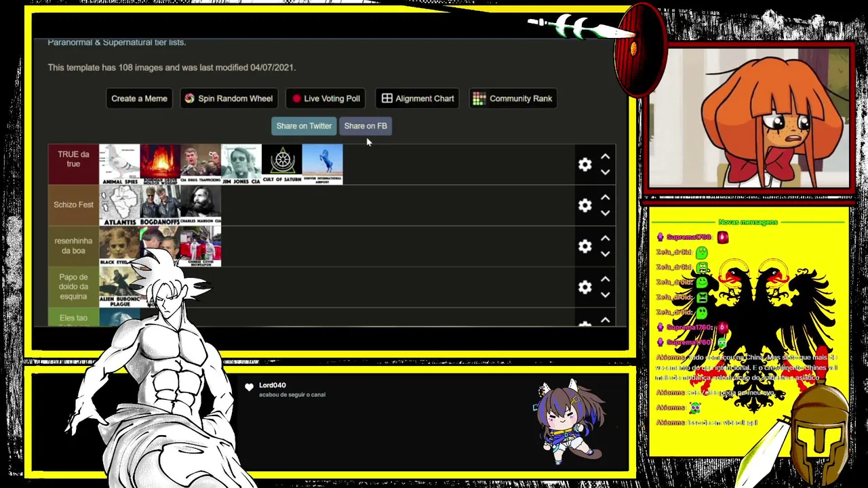Move Schizo Fest tier up
The height and width of the screenshot is (488, 868).
click(x=605, y=198)
